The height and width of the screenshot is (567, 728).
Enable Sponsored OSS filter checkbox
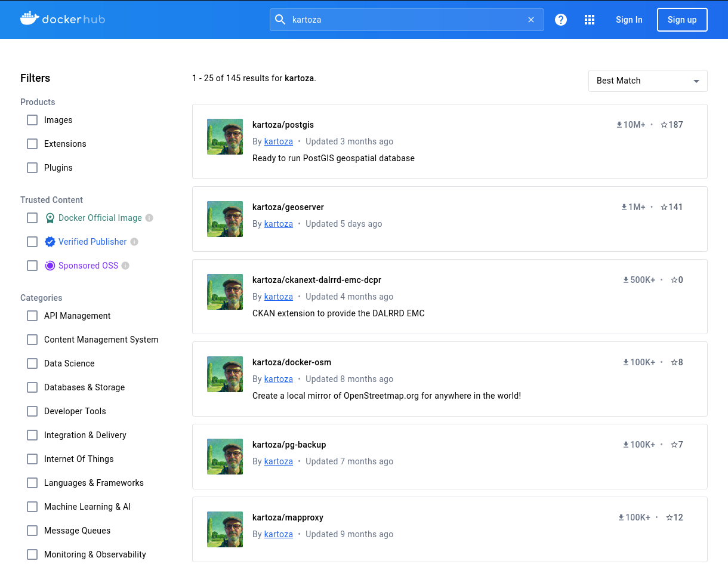(32, 266)
